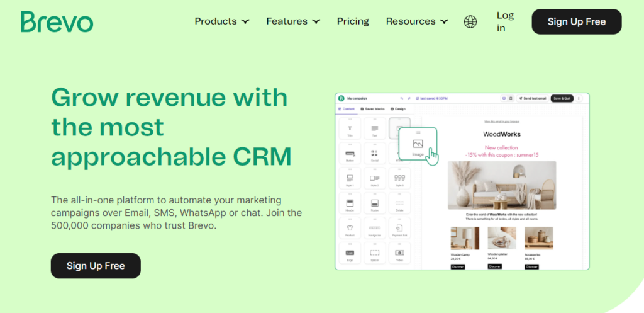Select the Payment link block icon
Image resolution: width=644 pixels, height=313 pixels.
coord(399,228)
